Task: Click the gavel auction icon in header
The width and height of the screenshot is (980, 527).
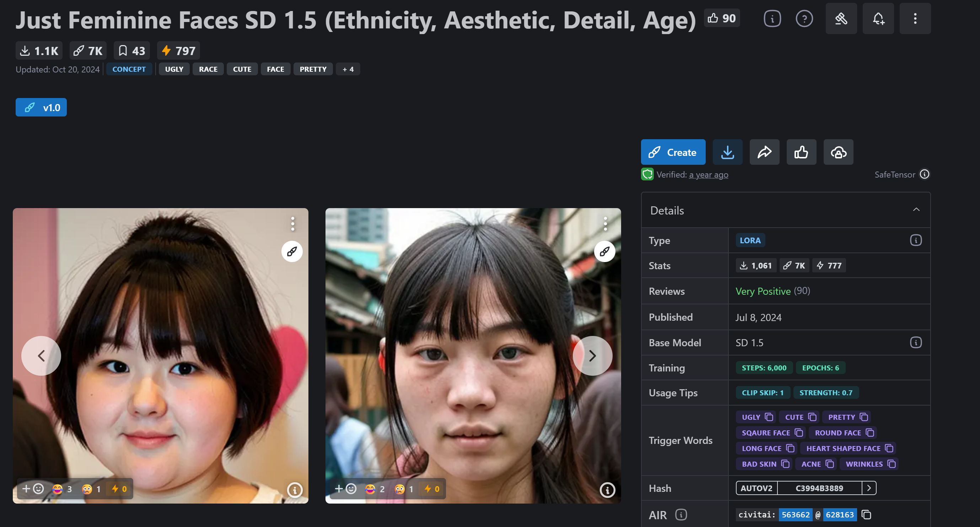Action: pyautogui.click(x=841, y=18)
